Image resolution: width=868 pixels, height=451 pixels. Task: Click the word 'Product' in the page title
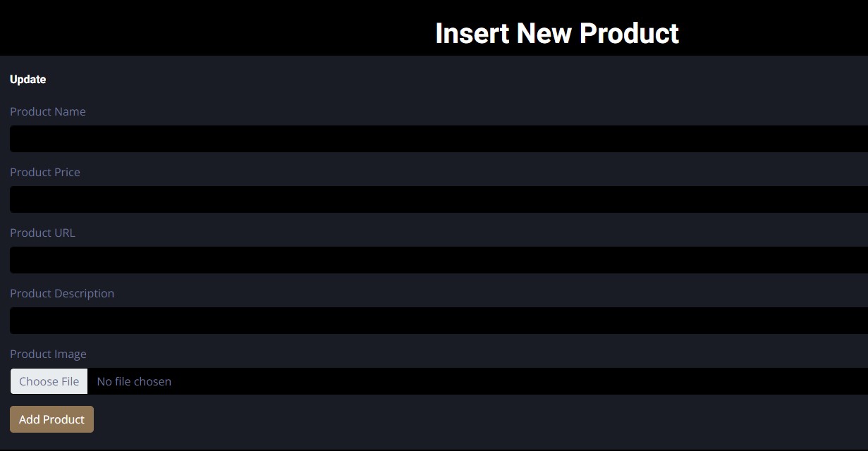(629, 33)
